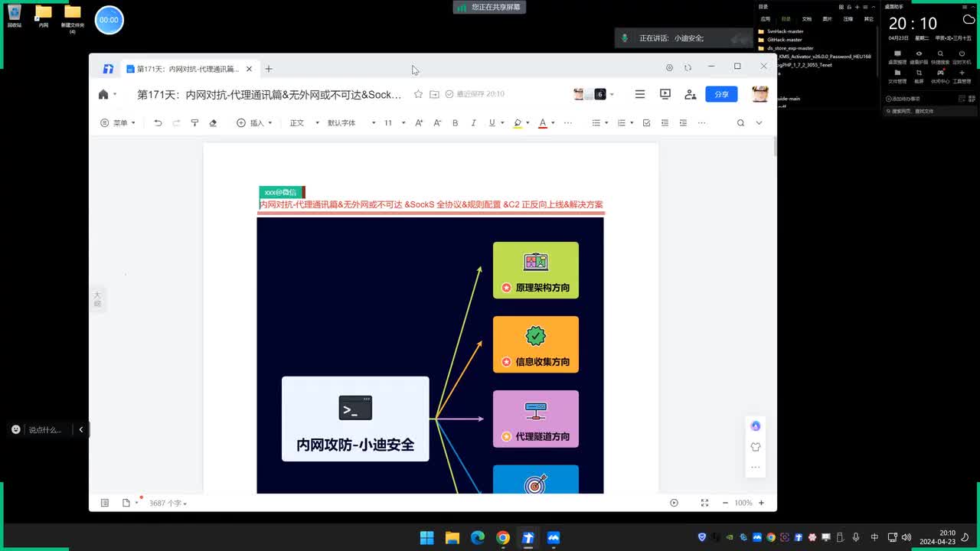Zoom out with minus button

coord(725,503)
